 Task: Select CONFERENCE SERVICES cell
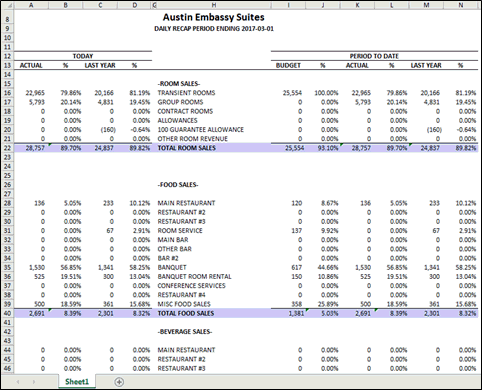[191, 286]
